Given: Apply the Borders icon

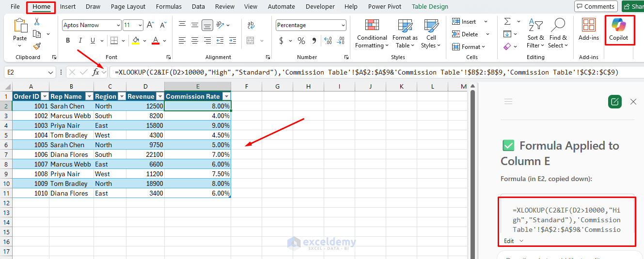Looking at the screenshot, I should coord(113,41).
